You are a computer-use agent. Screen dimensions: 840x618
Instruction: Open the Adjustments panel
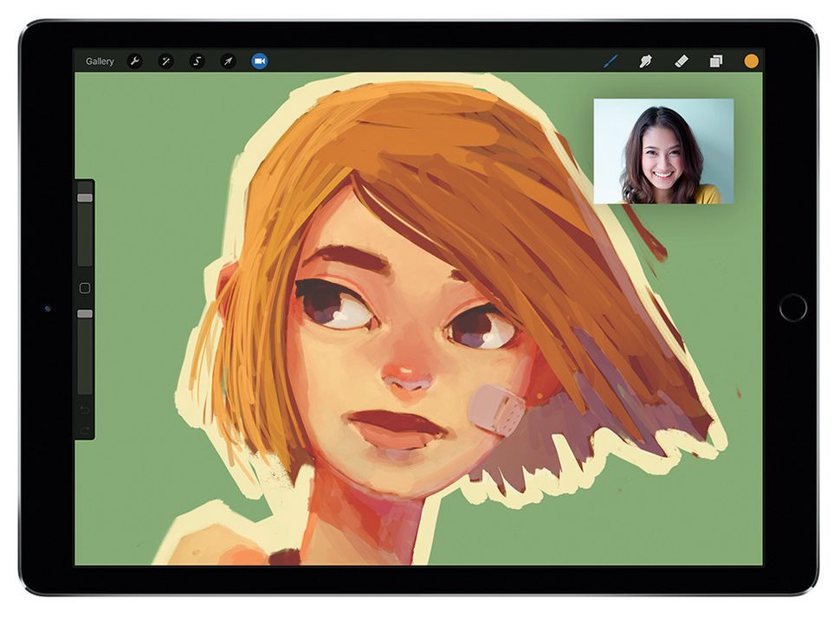tap(166, 61)
